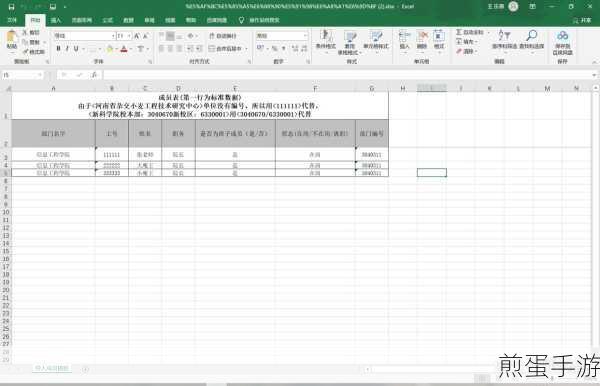
Task: Click the AutoSum sigma icon
Action: coord(459,33)
